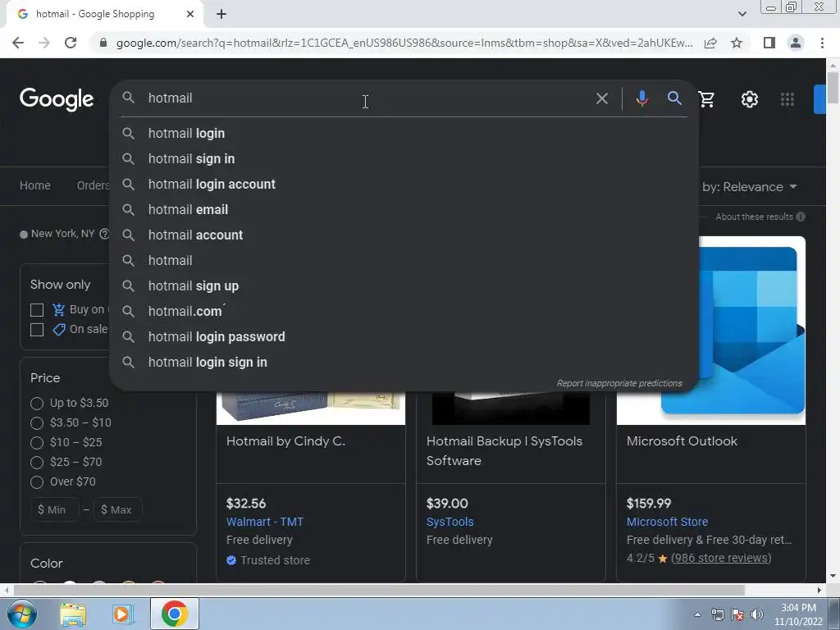Check the On sale filter checkbox
Image resolution: width=840 pixels, height=630 pixels.
(36, 330)
